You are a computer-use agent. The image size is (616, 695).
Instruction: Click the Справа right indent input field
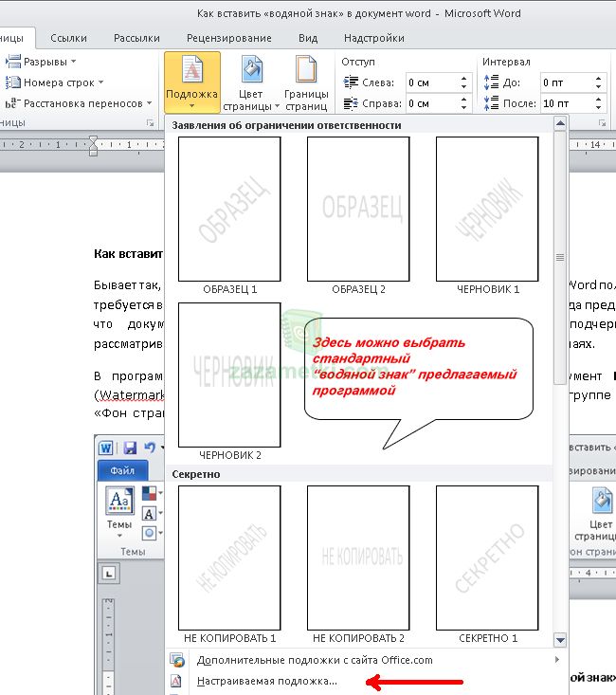point(431,103)
